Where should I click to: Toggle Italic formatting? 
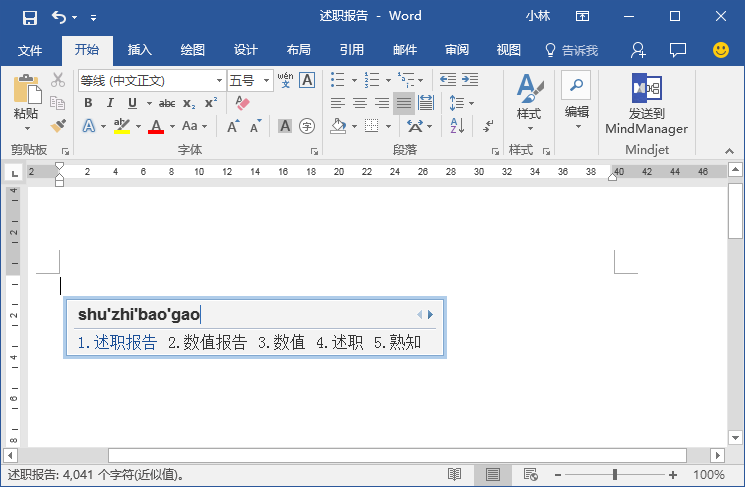coord(110,103)
